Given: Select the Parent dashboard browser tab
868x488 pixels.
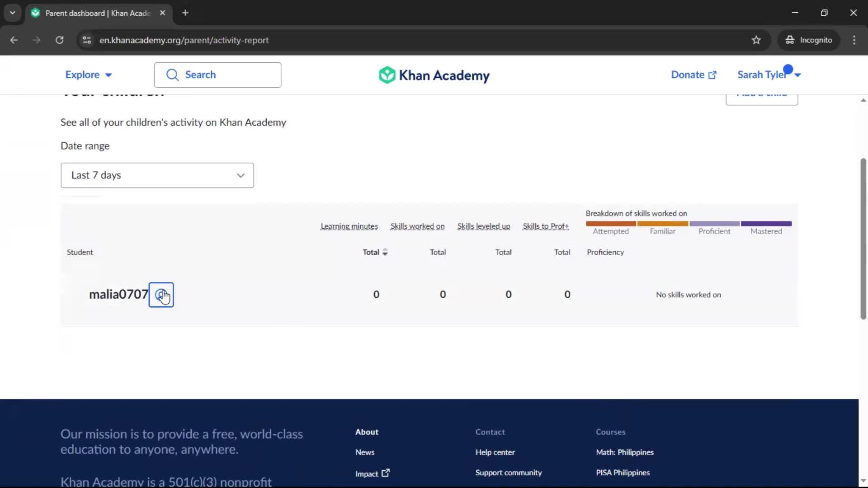Looking at the screenshot, I should coord(99,13).
